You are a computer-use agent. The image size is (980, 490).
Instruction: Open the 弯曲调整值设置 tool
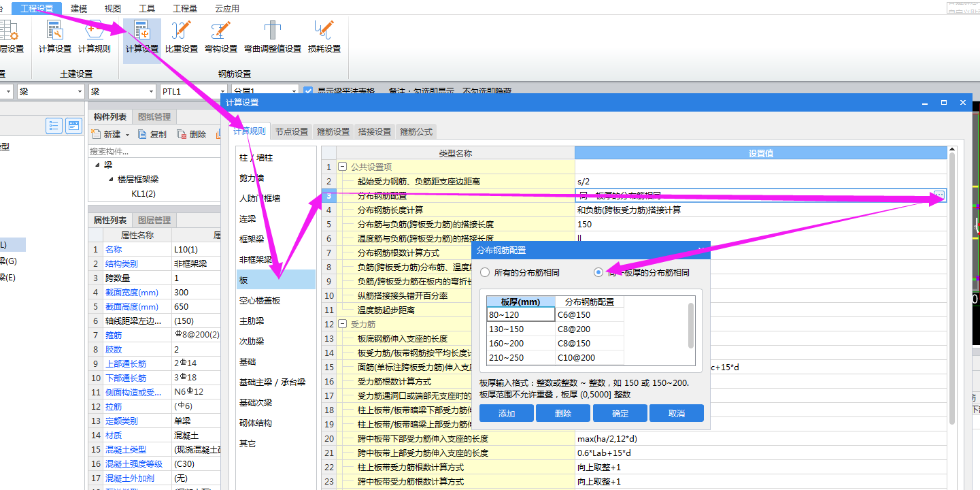(273, 37)
